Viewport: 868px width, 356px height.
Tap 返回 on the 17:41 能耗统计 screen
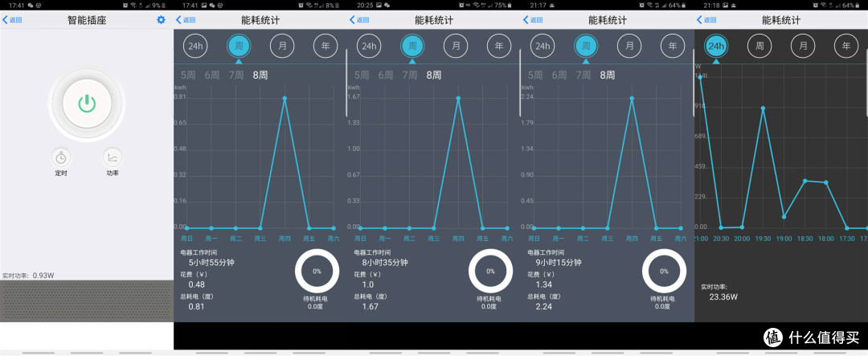[x=186, y=20]
